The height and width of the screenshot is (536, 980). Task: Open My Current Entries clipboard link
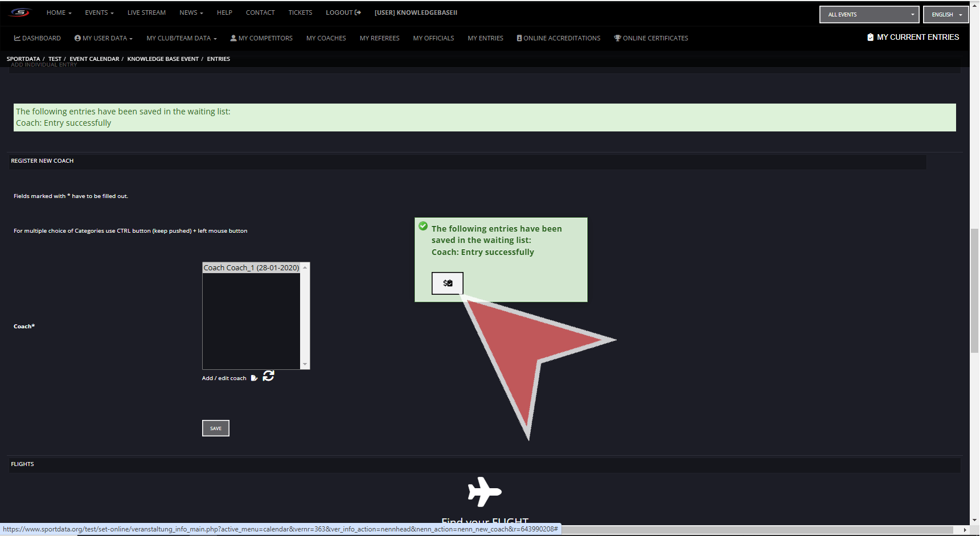tap(913, 38)
